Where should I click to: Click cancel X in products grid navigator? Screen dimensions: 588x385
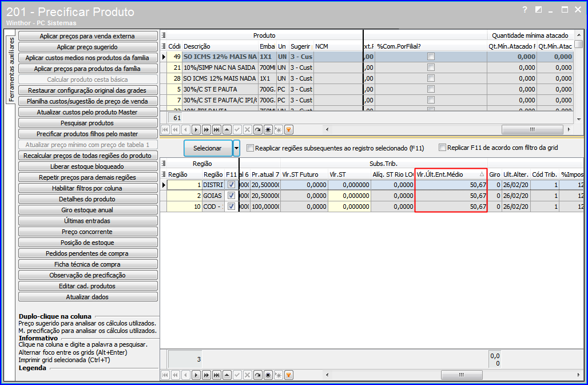coord(248,130)
